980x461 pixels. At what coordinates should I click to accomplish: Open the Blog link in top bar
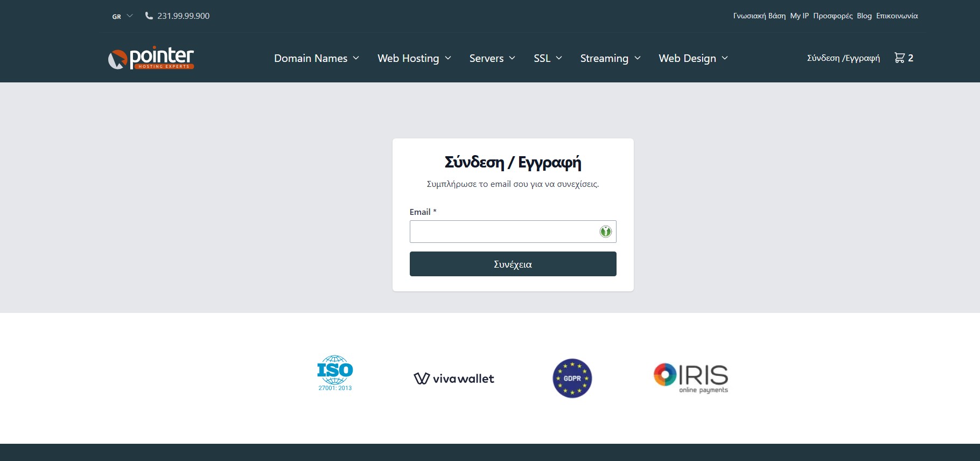point(864,16)
